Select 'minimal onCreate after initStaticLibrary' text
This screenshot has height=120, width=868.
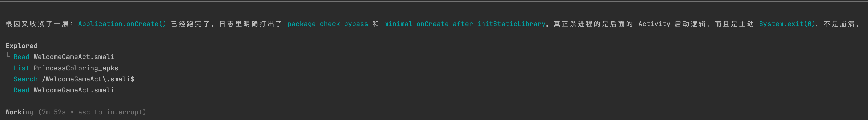[464, 24]
